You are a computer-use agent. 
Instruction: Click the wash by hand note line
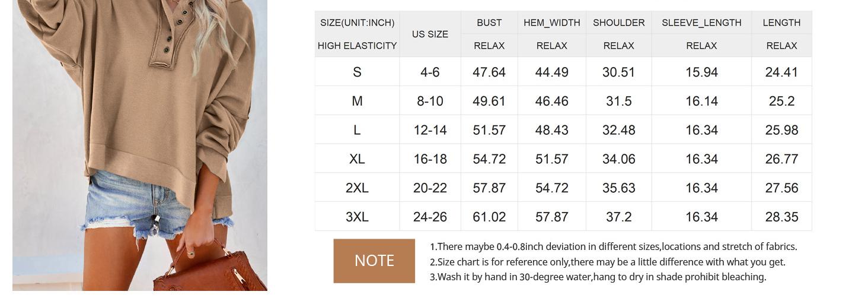[x=598, y=277]
